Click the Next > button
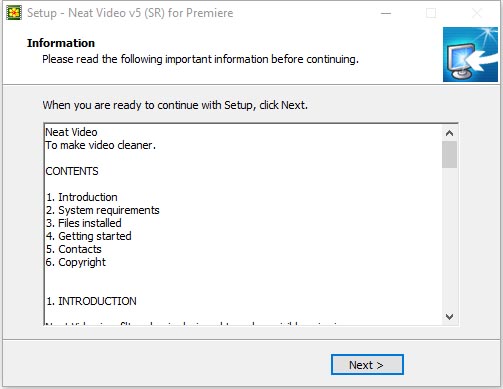The height and width of the screenshot is (389, 503). pos(367,365)
